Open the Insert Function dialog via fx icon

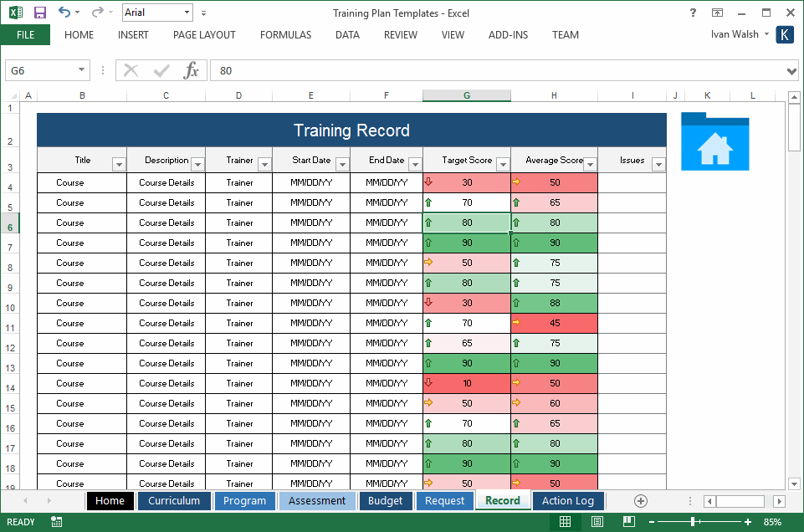pos(192,70)
